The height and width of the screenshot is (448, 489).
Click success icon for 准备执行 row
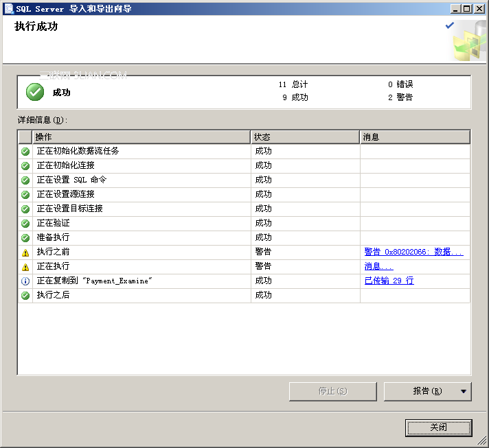25,237
